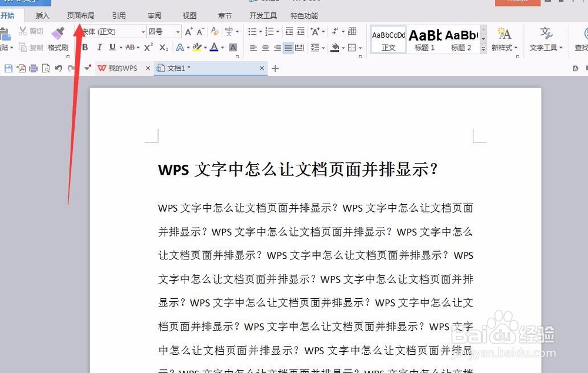Open the 审阅 ribbon tab

pos(154,16)
